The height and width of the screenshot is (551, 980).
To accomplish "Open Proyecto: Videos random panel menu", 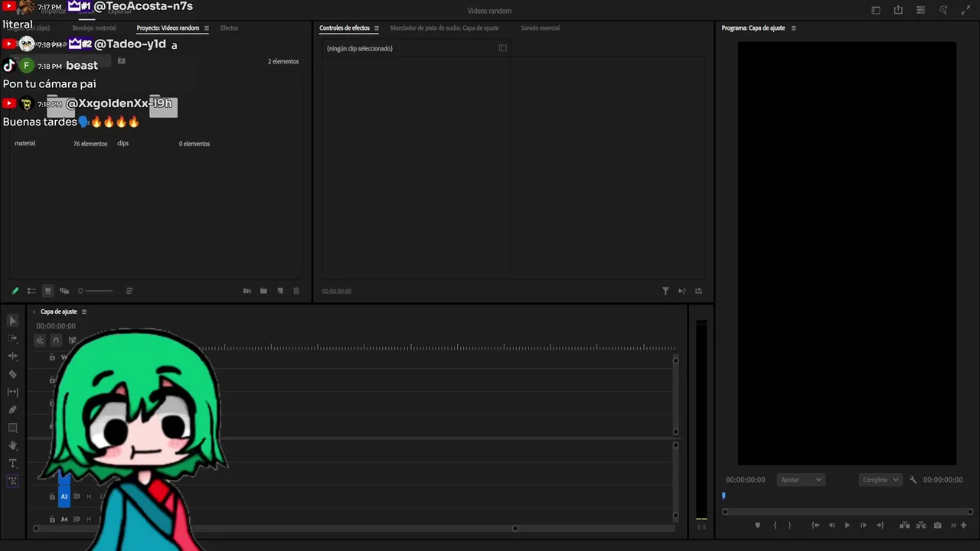I will tap(207, 28).
